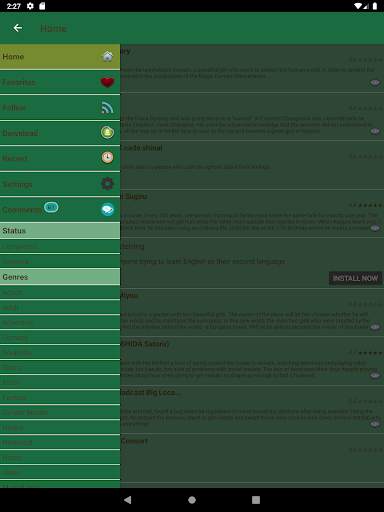The height and width of the screenshot is (512, 384).
Task: Select the Genres section header
Action: coord(60,277)
